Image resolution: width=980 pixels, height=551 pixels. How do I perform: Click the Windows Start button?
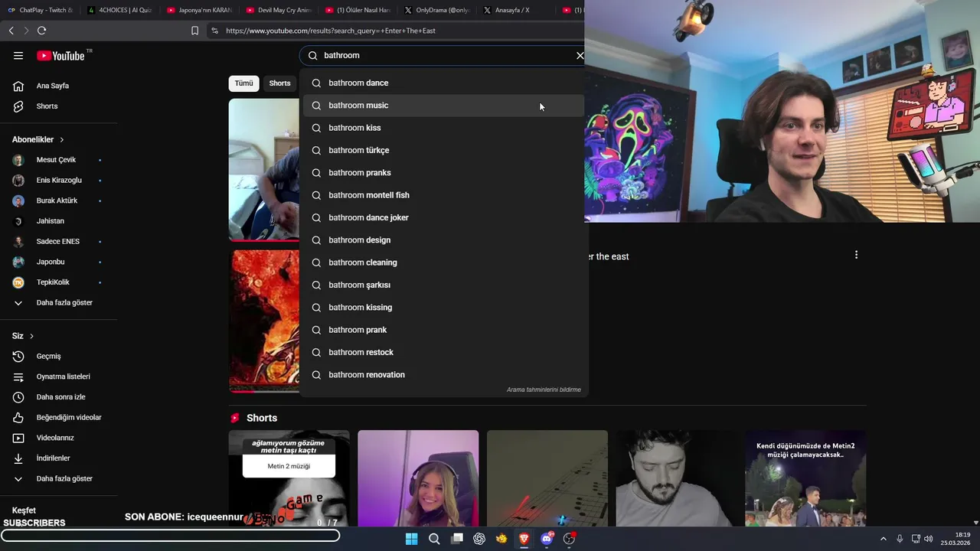coord(411,539)
